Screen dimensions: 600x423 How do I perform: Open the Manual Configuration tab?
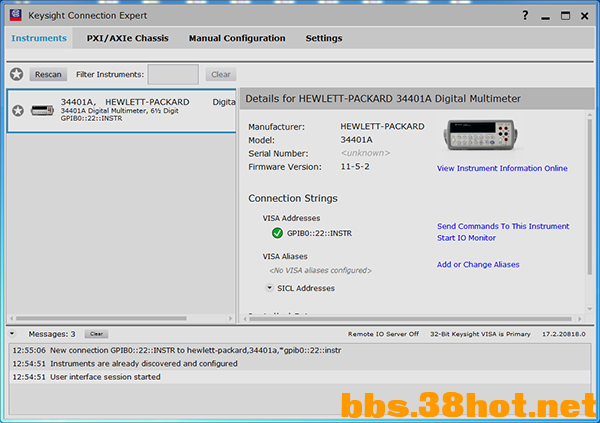pyautogui.click(x=237, y=38)
